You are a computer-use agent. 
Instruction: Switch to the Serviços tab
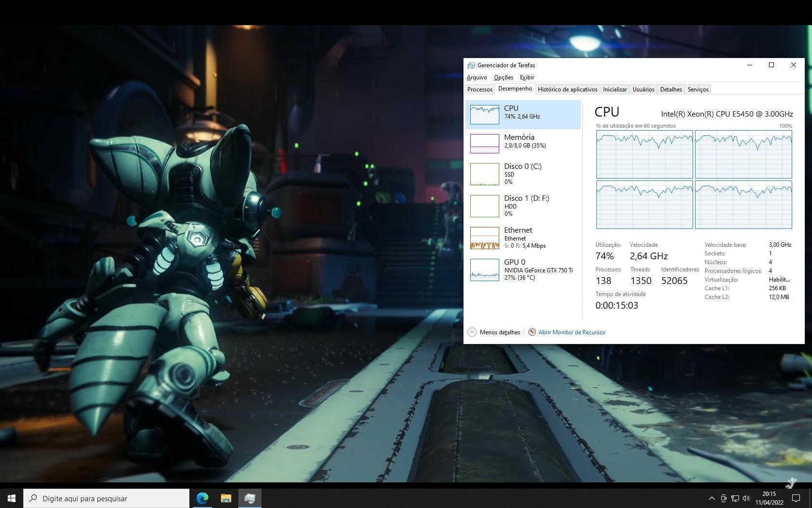[698, 90]
